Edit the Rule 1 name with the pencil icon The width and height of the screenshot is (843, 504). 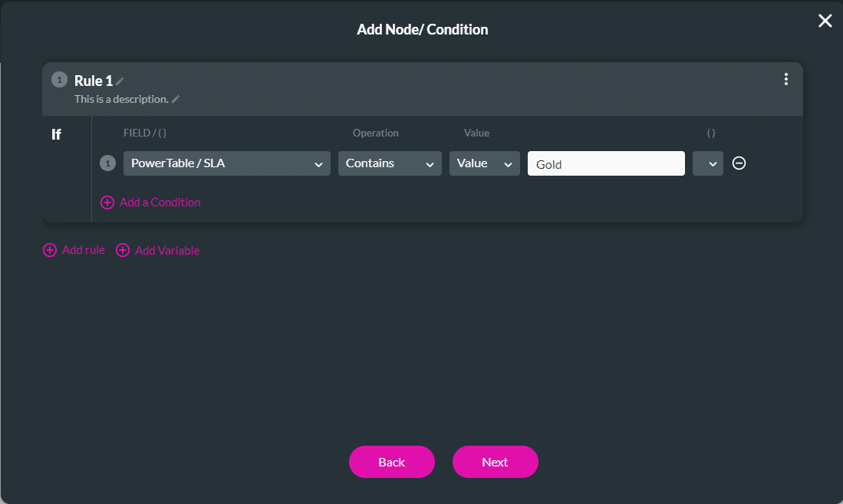(x=119, y=81)
